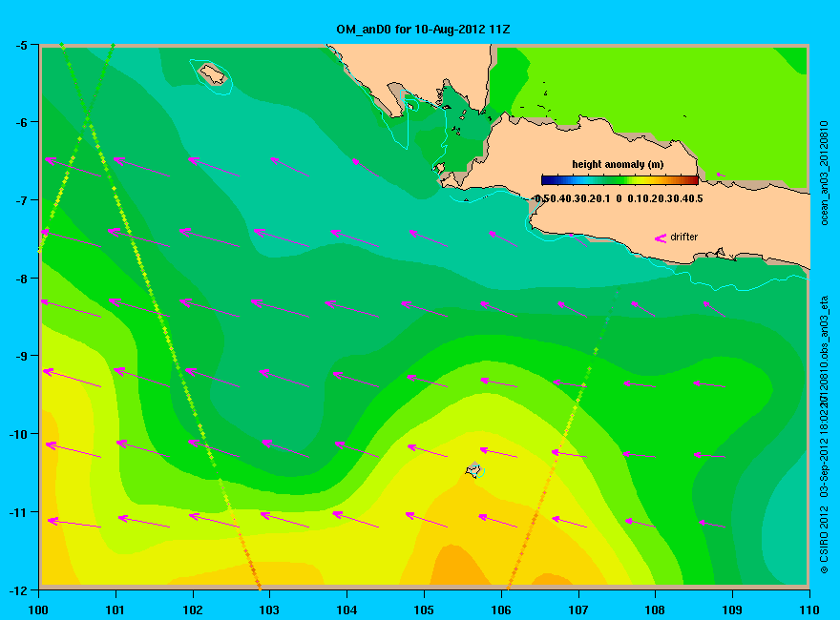Viewport: 840px width, 620px height.
Task: Click the x-axis label '100'
Action: click(38, 610)
